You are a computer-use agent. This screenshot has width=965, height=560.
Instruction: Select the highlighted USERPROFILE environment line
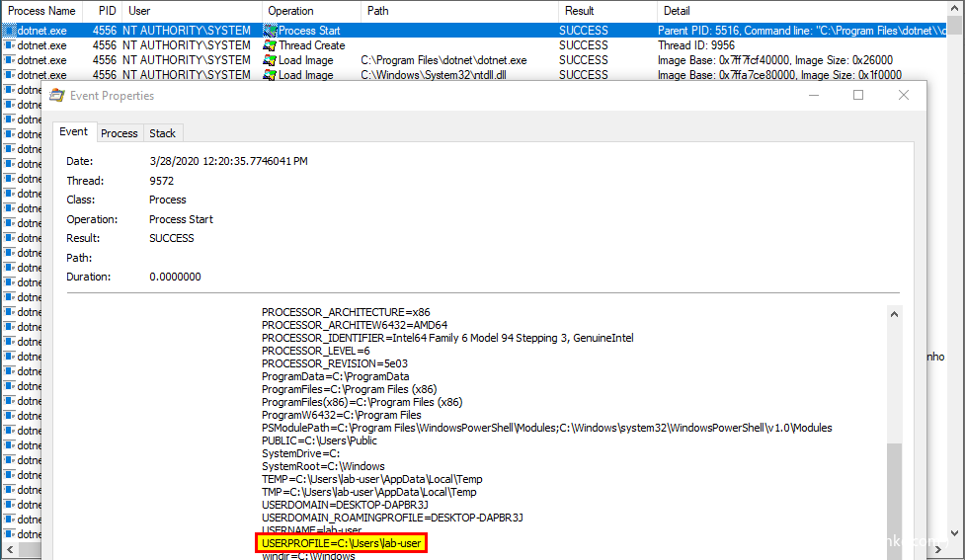[x=342, y=543]
